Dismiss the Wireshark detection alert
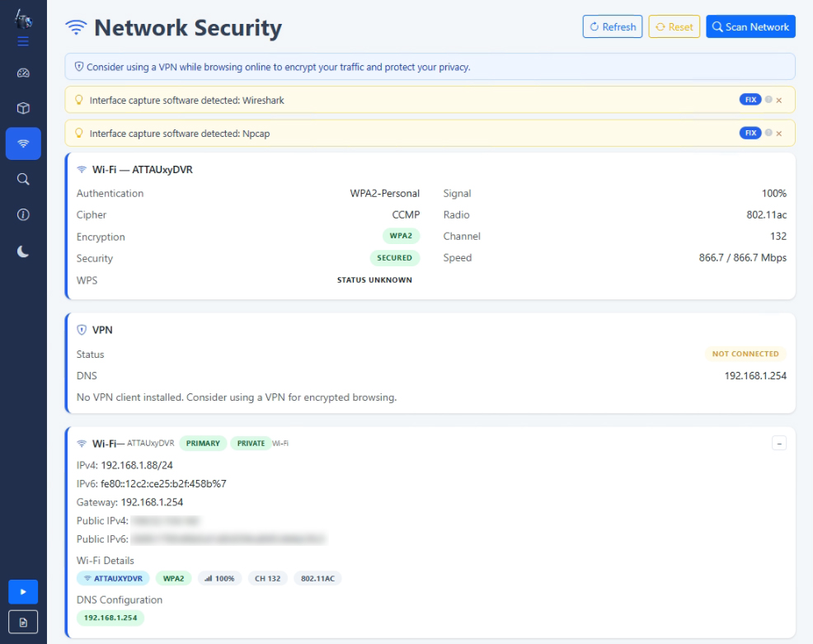 778,99
